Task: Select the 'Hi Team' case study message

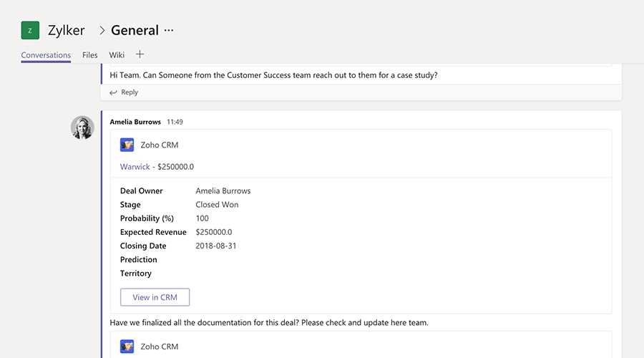Action: click(273, 74)
